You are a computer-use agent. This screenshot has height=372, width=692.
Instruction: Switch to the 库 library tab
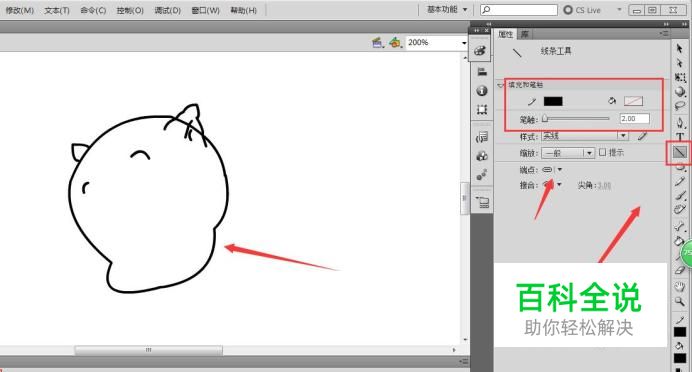(524, 34)
